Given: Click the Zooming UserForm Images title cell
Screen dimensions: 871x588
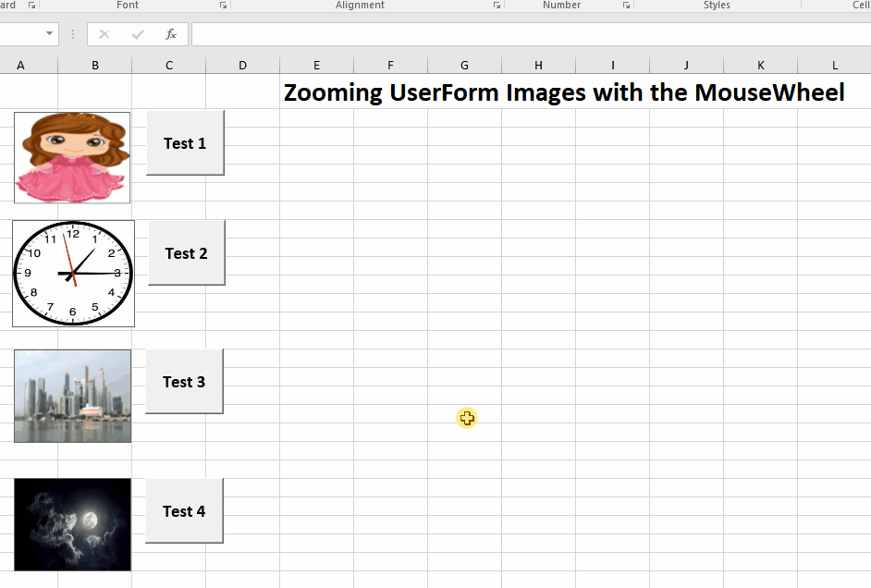Looking at the screenshot, I should pos(563,92).
